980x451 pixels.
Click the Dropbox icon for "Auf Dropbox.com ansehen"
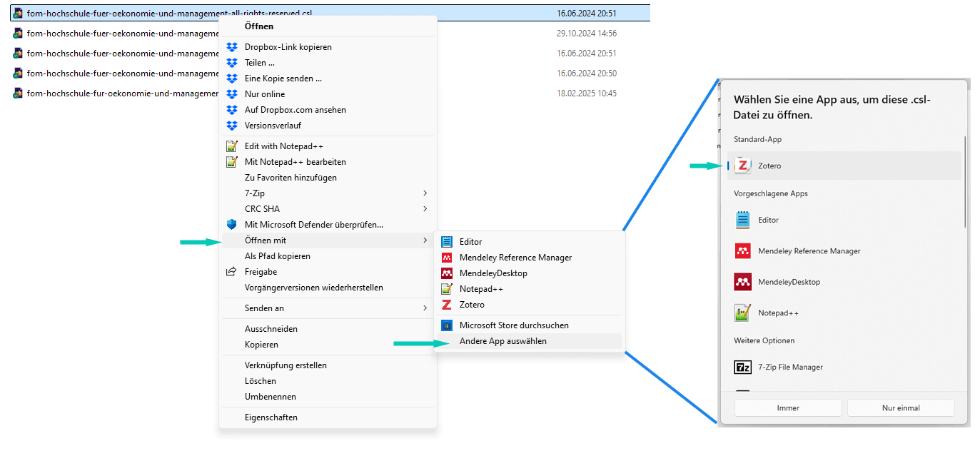coord(231,110)
